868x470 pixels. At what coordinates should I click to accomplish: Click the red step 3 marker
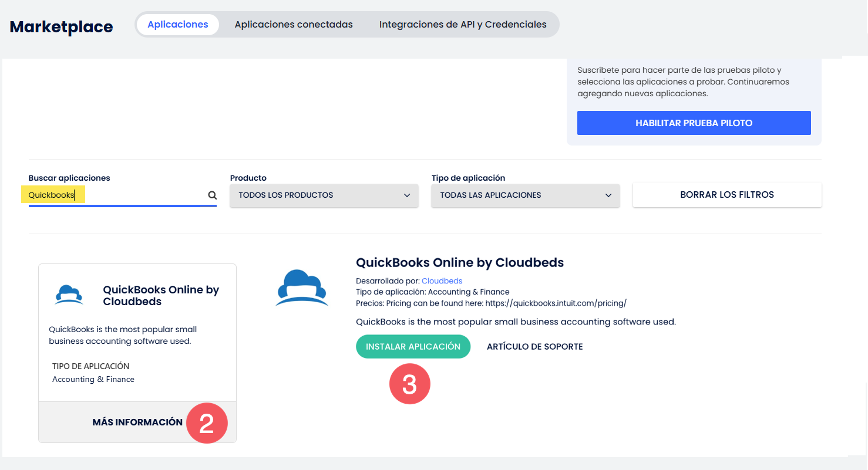pyautogui.click(x=410, y=384)
